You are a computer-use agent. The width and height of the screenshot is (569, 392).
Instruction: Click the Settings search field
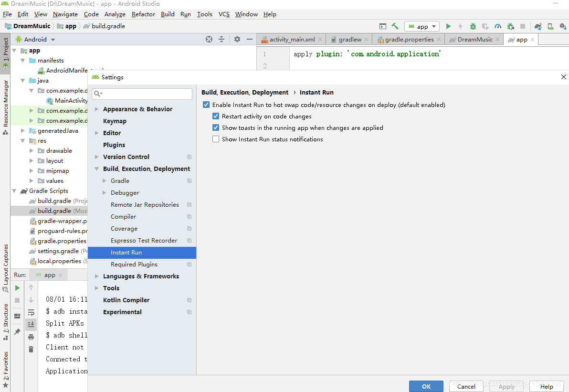pos(142,94)
